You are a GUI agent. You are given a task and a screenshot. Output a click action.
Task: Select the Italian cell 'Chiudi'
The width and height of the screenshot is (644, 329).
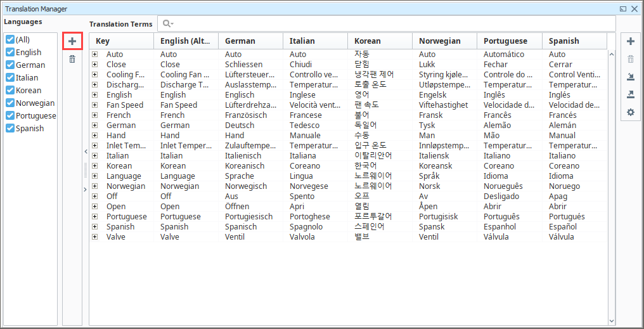point(300,65)
